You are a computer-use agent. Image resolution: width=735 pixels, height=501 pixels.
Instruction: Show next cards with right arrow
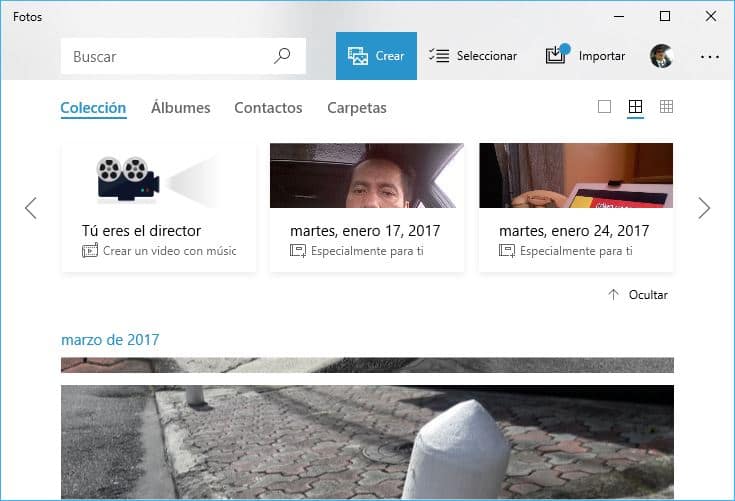pos(704,208)
